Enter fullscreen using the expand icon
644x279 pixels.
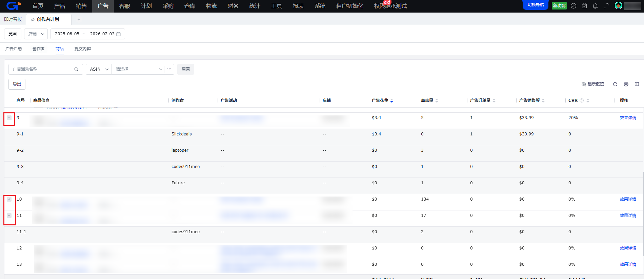(606, 6)
